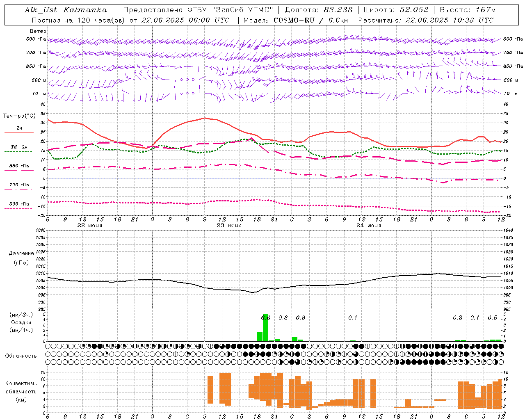Viewport: 525px width, 420px height.
Task: Click the 0.5 precipitation amount value
Action: click(493, 317)
